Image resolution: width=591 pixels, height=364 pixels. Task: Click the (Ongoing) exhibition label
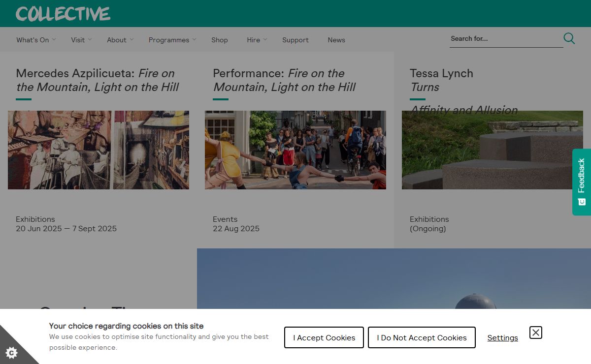tap(428, 229)
